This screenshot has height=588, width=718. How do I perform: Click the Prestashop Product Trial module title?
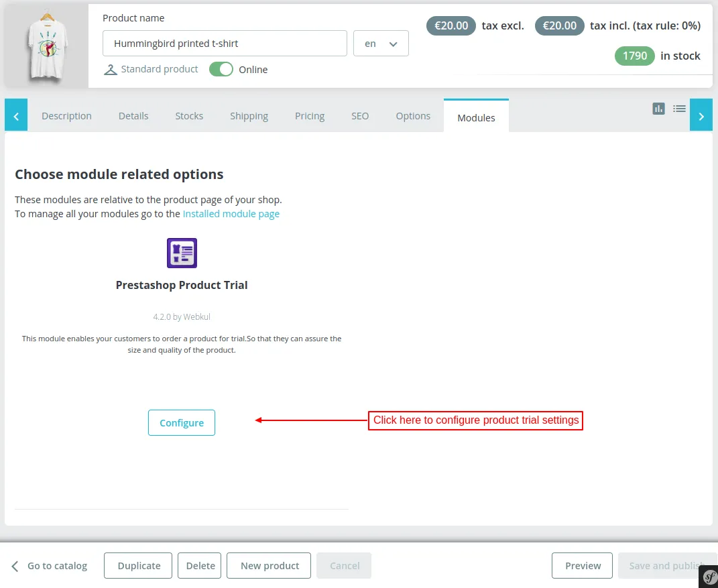182,286
